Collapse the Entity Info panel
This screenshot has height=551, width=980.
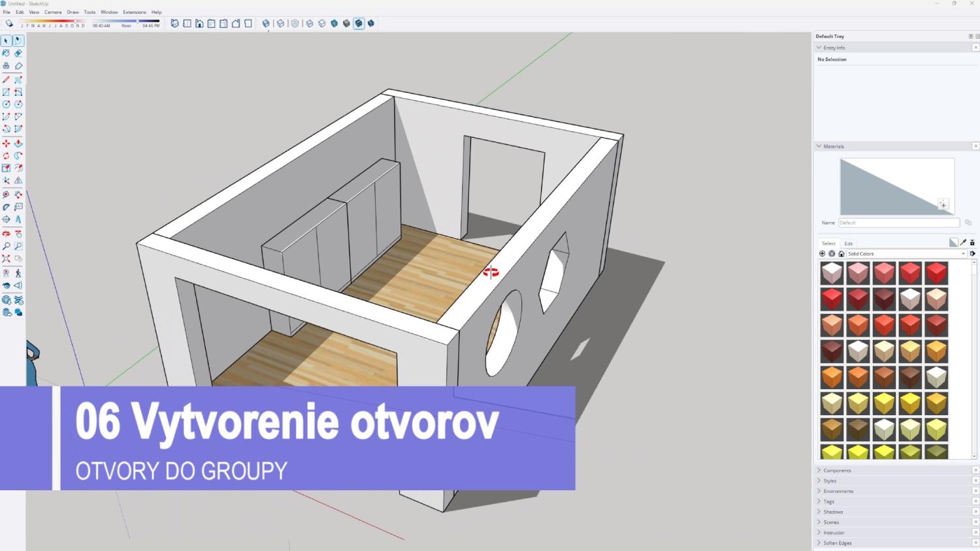point(819,48)
